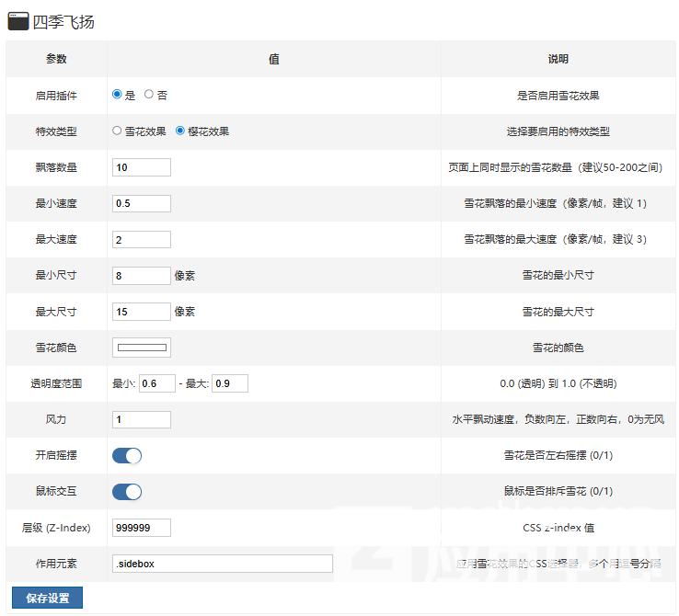Select 否 to disable the plugin
The image size is (679, 616).
click(x=149, y=95)
